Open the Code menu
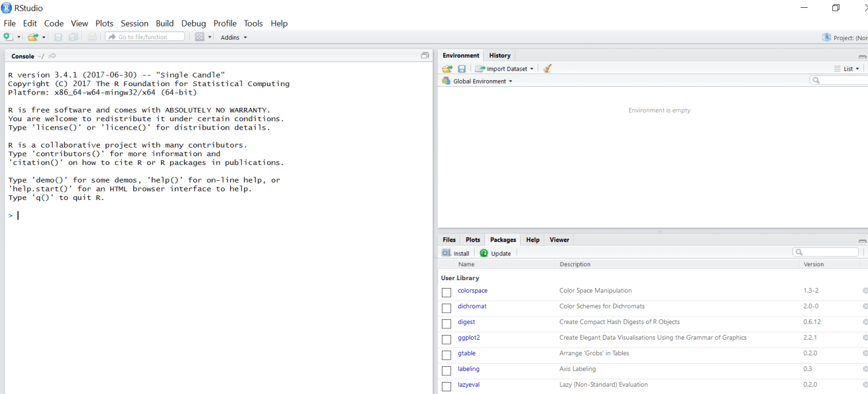 tap(54, 23)
